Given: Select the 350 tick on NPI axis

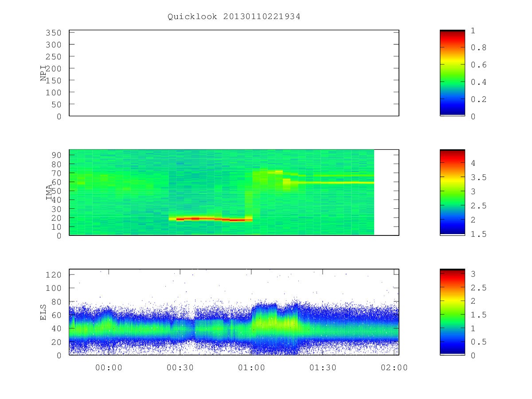Looking at the screenshot, I should (53, 33).
